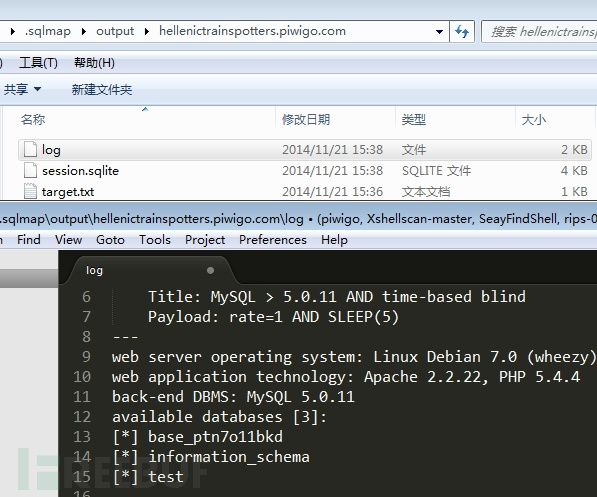
Task: Open Sublime Text Project menu
Action: click(205, 240)
